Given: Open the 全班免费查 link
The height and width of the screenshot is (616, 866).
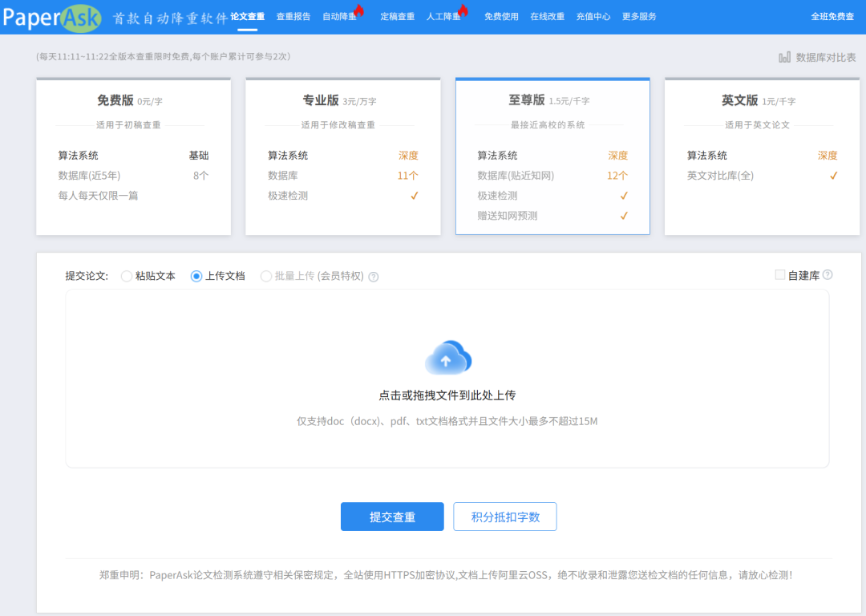Looking at the screenshot, I should pos(832,16).
